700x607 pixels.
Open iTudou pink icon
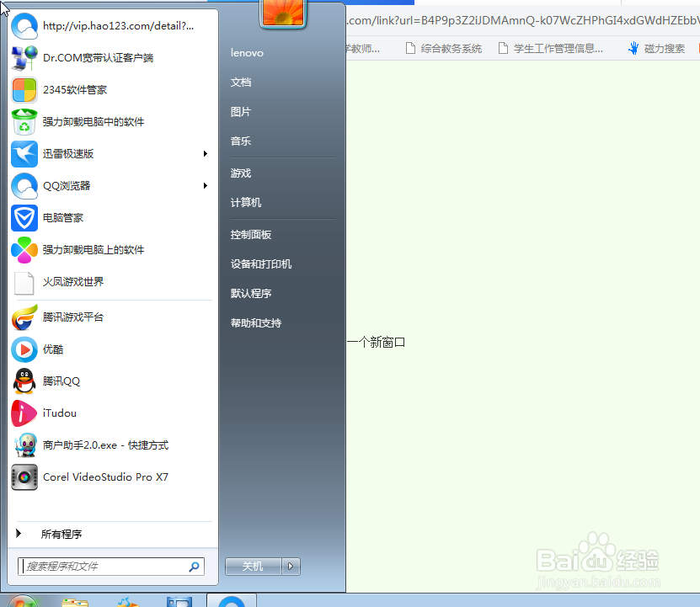pos(24,413)
